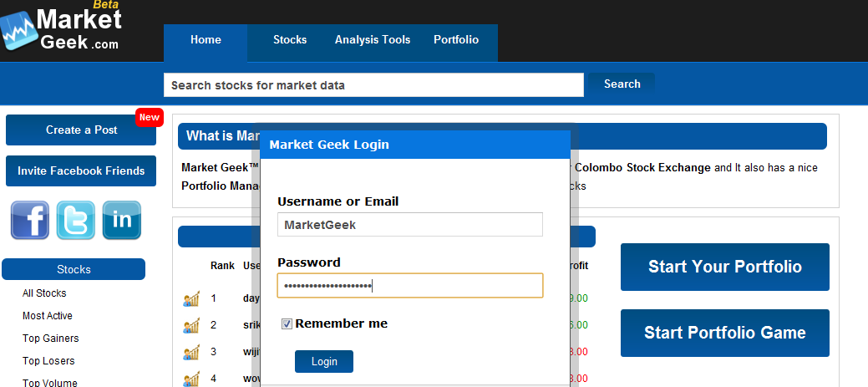Open the Twitter social icon
This screenshot has width=868, height=387.
pyautogui.click(x=76, y=220)
